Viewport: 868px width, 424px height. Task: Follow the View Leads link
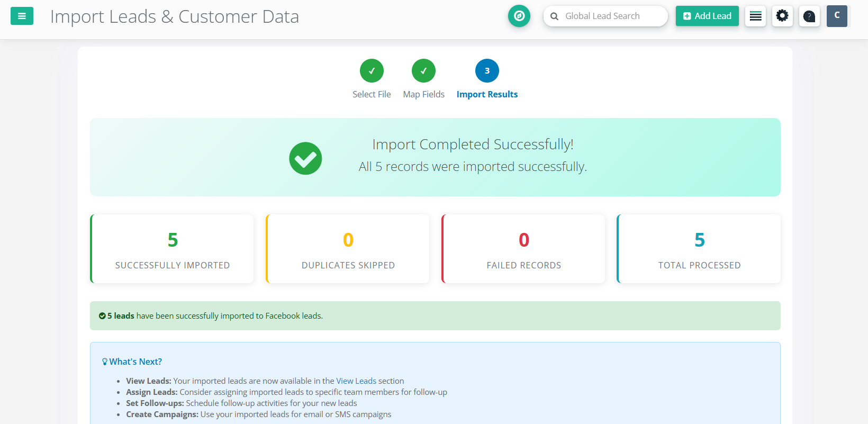coord(356,381)
